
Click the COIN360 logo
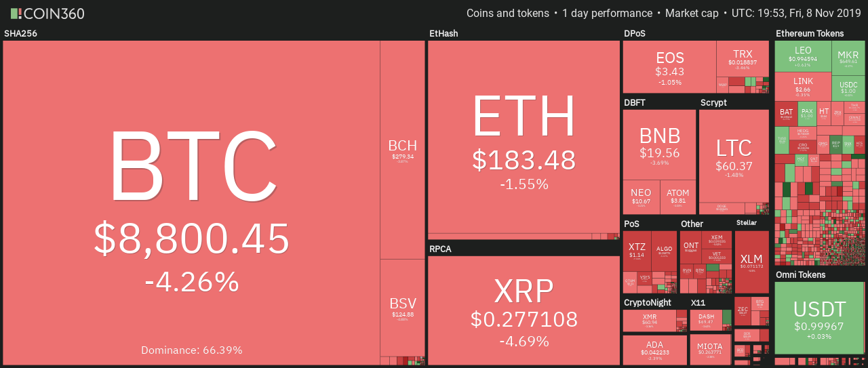47,14
